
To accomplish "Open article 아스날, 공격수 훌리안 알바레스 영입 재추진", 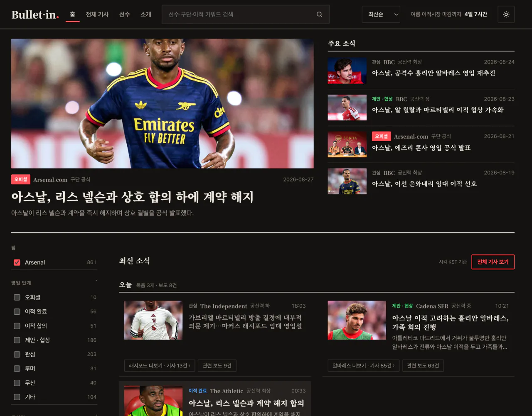I will point(433,73).
